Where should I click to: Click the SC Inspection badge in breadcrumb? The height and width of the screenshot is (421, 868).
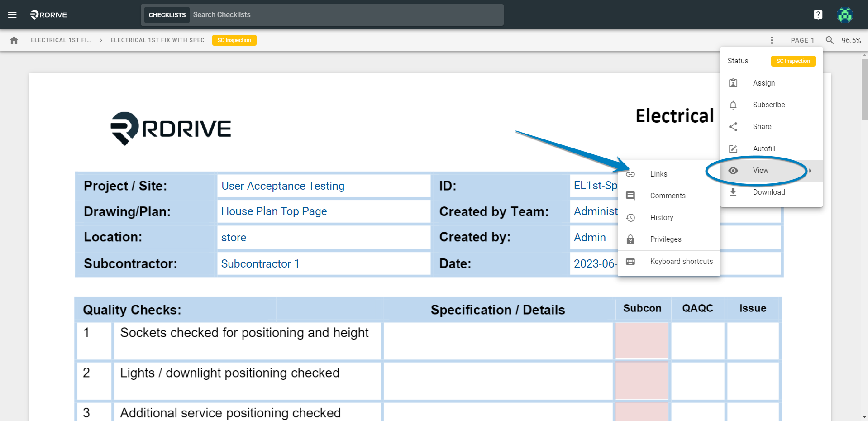(234, 40)
